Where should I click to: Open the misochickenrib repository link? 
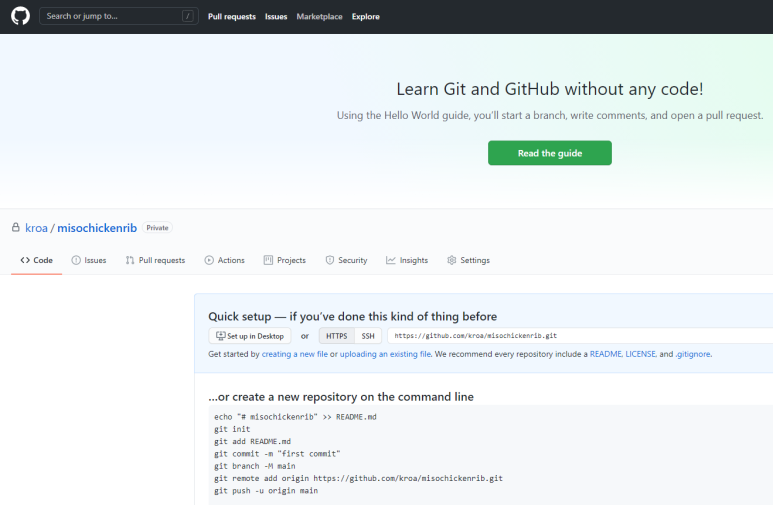click(x=97, y=228)
